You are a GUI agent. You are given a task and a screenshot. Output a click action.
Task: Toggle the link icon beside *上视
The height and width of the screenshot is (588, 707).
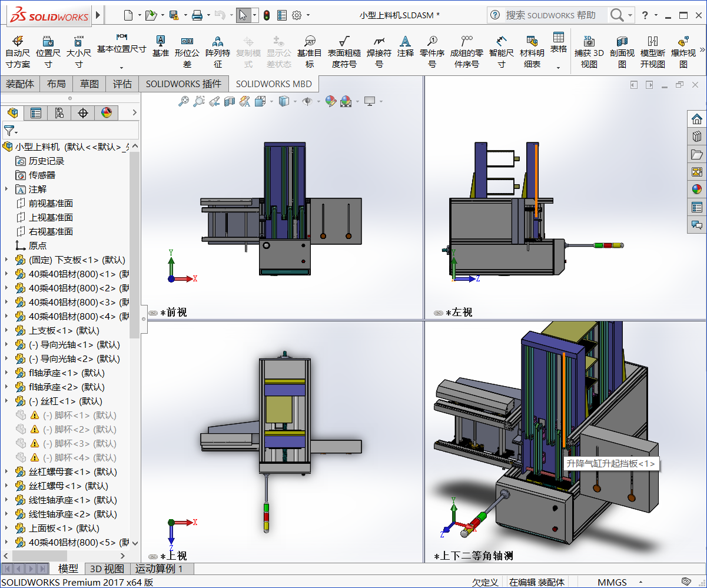tap(153, 556)
